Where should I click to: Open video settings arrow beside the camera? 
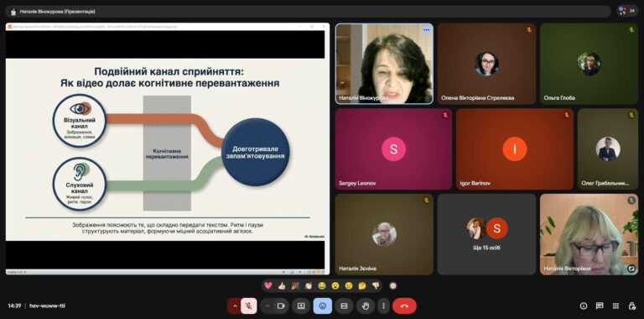click(x=267, y=306)
